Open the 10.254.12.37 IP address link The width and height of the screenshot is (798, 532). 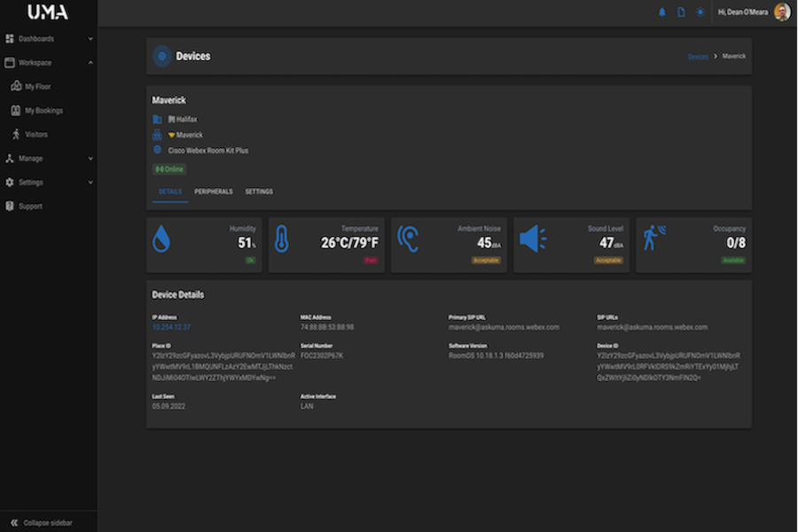pos(171,327)
